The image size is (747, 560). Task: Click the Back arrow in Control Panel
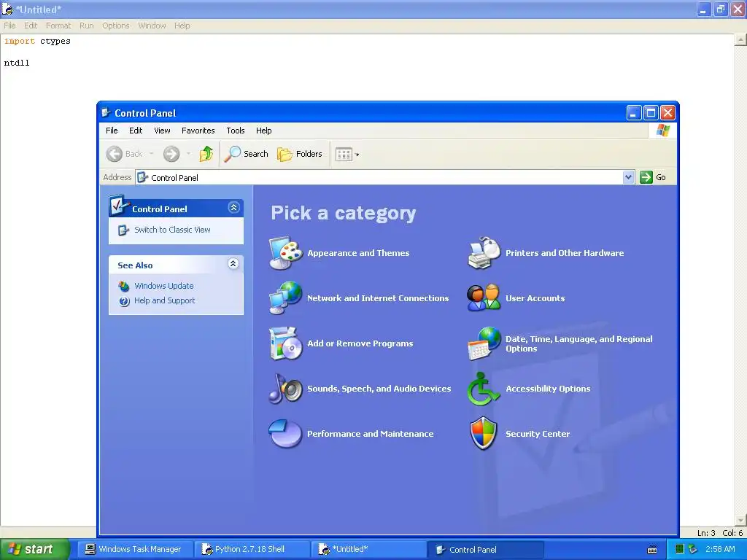tap(115, 154)
